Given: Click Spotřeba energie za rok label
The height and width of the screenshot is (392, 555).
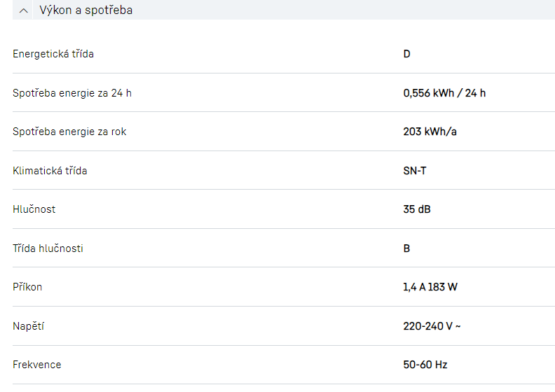Looking at the screenshot, I should point(69,132).
